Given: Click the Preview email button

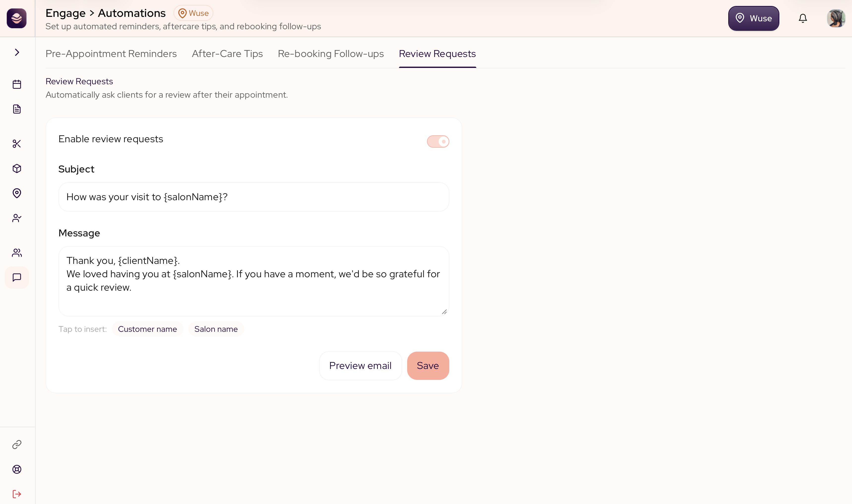Looking at the screenshot, I should [360, 366].
